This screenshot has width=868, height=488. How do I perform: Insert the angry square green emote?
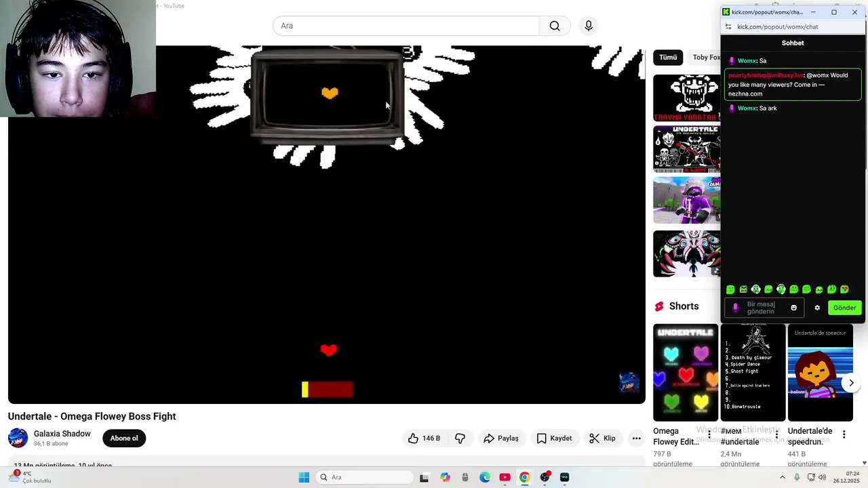(743, 289)
